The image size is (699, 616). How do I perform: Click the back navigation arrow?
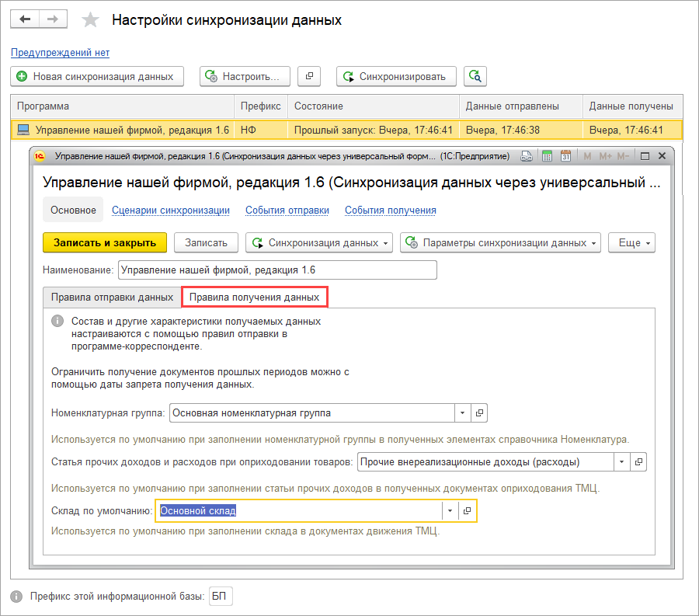coord(25,19)
